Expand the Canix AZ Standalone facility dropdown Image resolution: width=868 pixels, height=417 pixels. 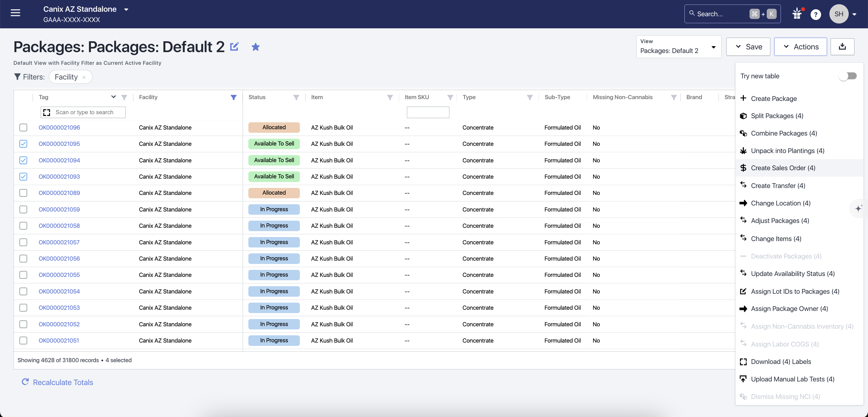pyautogui.click(x=126, y=9)
